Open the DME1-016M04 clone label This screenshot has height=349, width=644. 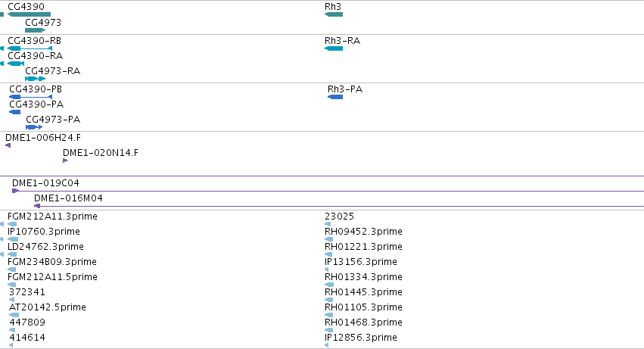(x=68, y=198)
